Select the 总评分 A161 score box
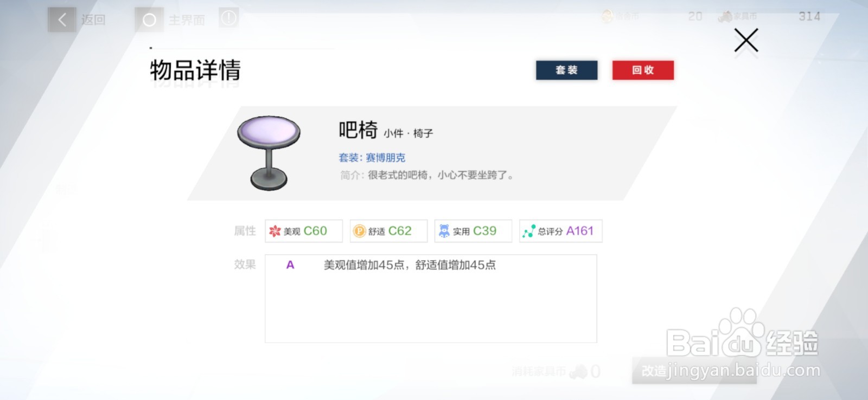The image size is (868, 400). (x=561, y=231)
